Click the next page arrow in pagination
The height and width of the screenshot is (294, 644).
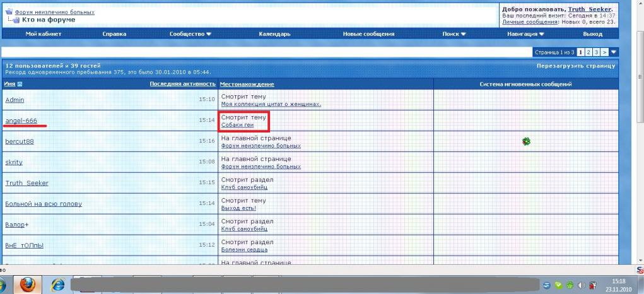click(604, 52)
